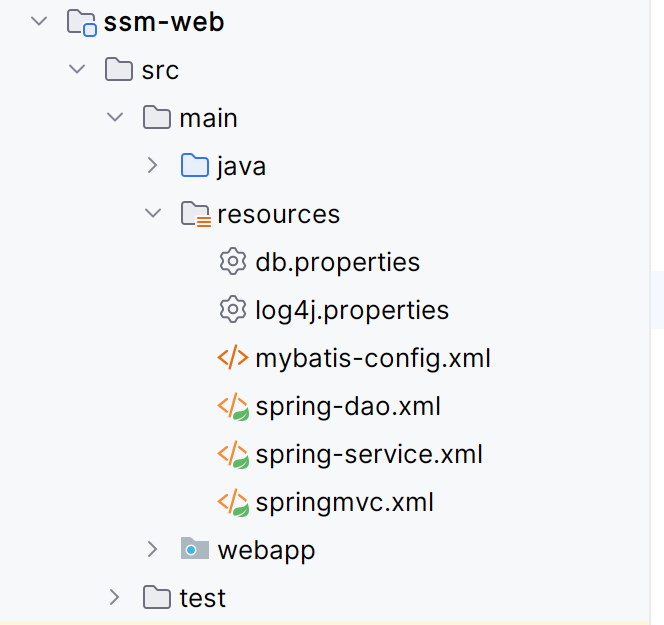
Task: Expand the java folder chevron
Action: coord(153,166)
